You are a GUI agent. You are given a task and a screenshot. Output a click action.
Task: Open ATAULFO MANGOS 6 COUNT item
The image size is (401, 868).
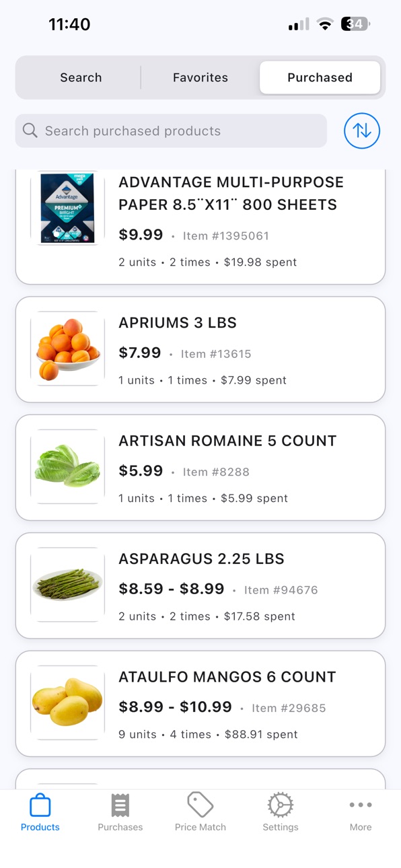click(x=200, y=704)
